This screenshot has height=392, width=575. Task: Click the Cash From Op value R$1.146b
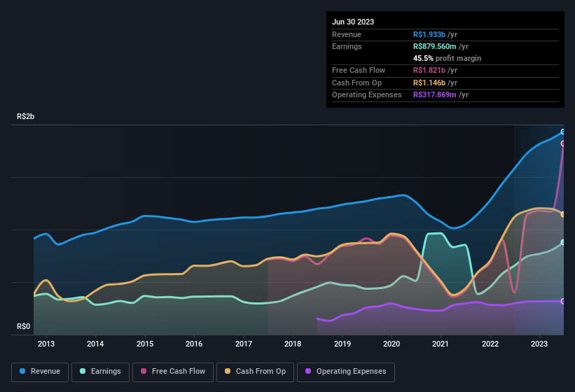pyautogui.click(x=429, y=83)
